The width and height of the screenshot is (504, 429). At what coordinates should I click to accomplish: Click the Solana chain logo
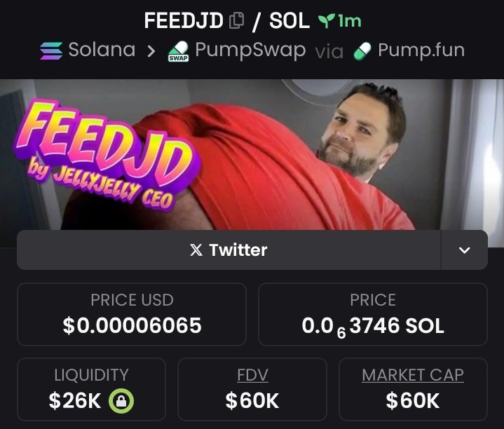pos(51,50)
